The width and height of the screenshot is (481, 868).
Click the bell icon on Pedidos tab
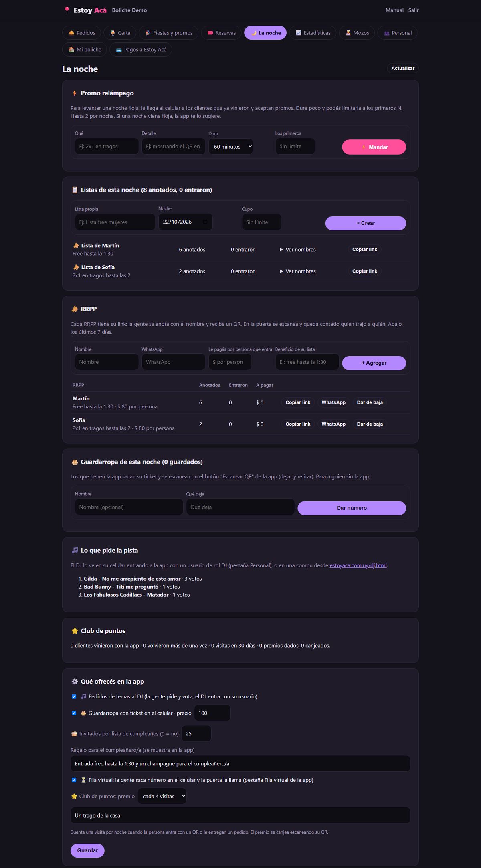click(x=71, y=33)
